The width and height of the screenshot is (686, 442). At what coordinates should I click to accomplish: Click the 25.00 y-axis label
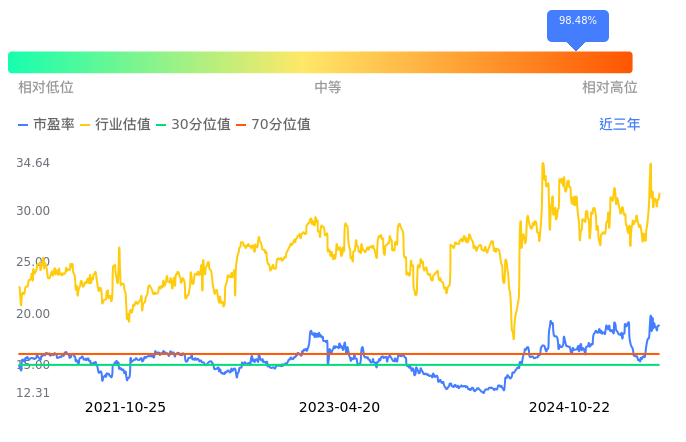[33, 262]
